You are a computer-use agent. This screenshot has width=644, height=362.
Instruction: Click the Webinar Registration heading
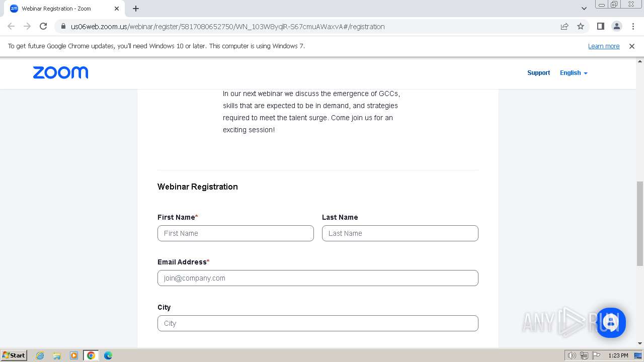pyautogui.click(x=198, y=187)
